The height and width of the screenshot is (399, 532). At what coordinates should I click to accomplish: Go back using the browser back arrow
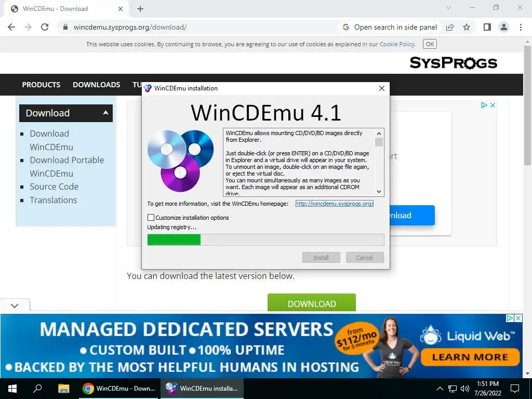(11, 27)
